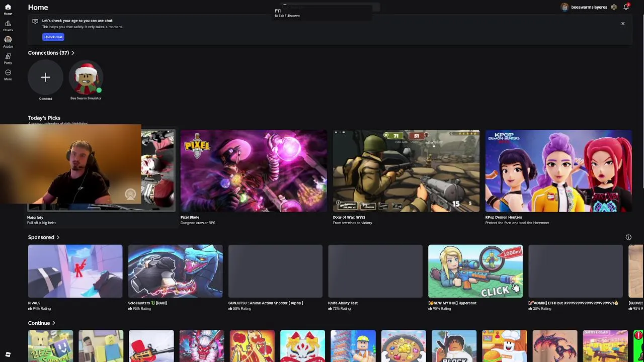Expand the Sponsored section chevron
Viewport: 644px width, 362px height.
click(58, 237)
